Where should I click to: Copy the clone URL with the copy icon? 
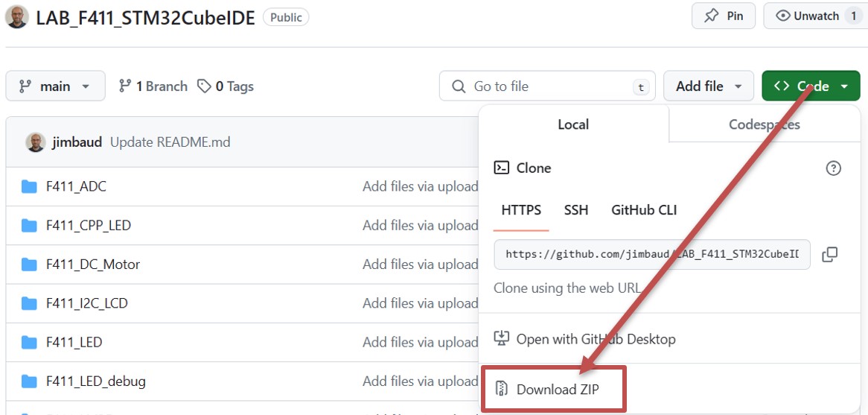829,254
